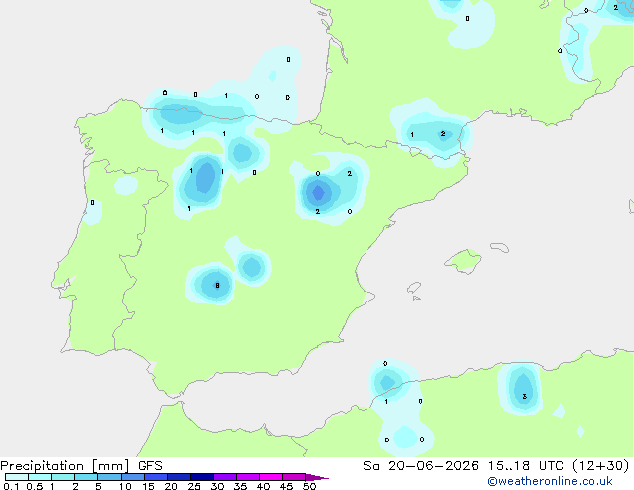This screenshot has width=634, height=490.
Task: Click the Ibiza island outline
Action: 414,288
